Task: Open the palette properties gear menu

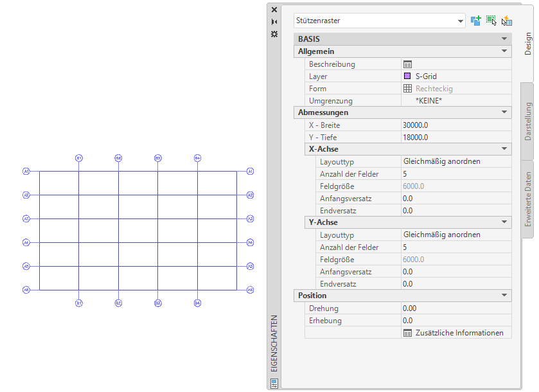Action: coord(274,33)
